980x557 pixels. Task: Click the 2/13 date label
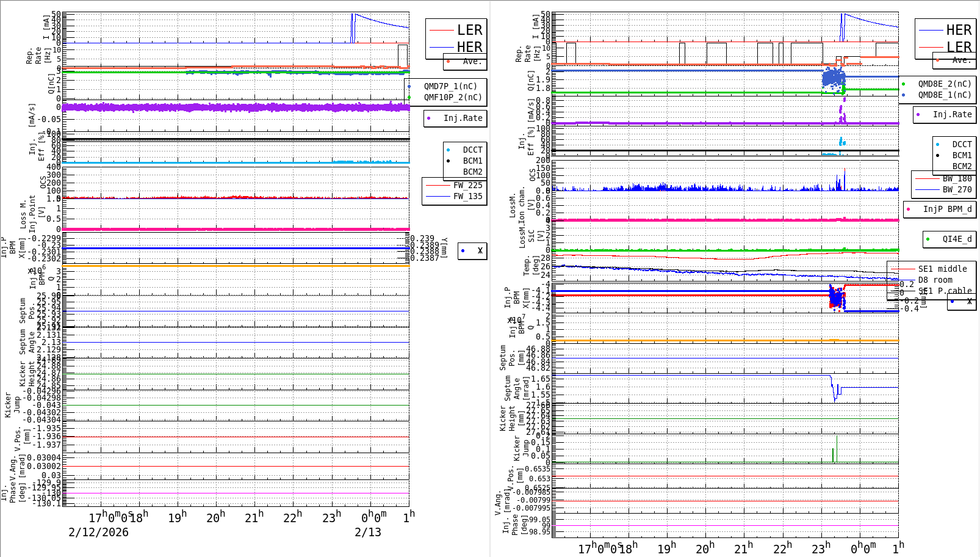point(368,532)
